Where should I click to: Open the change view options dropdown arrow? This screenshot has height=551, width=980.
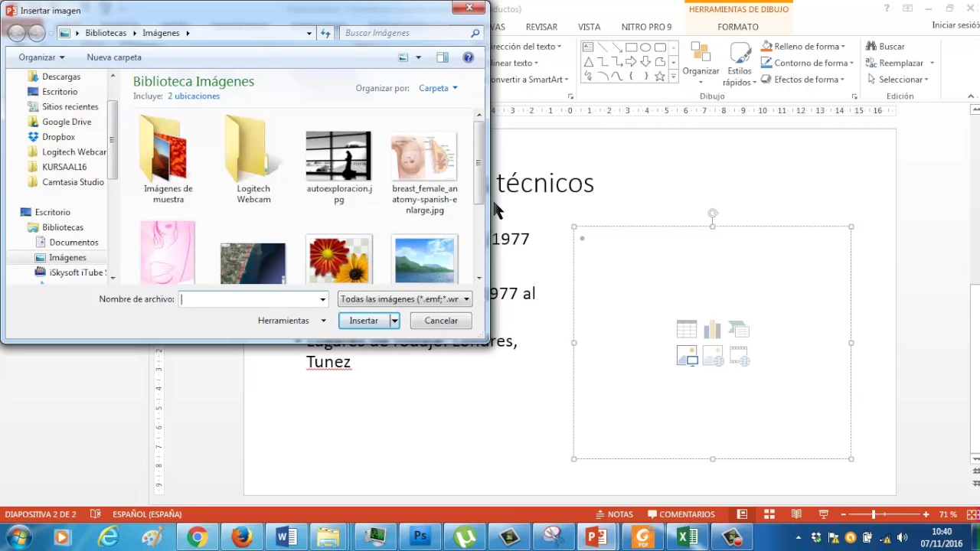click(x=418, y=57)
